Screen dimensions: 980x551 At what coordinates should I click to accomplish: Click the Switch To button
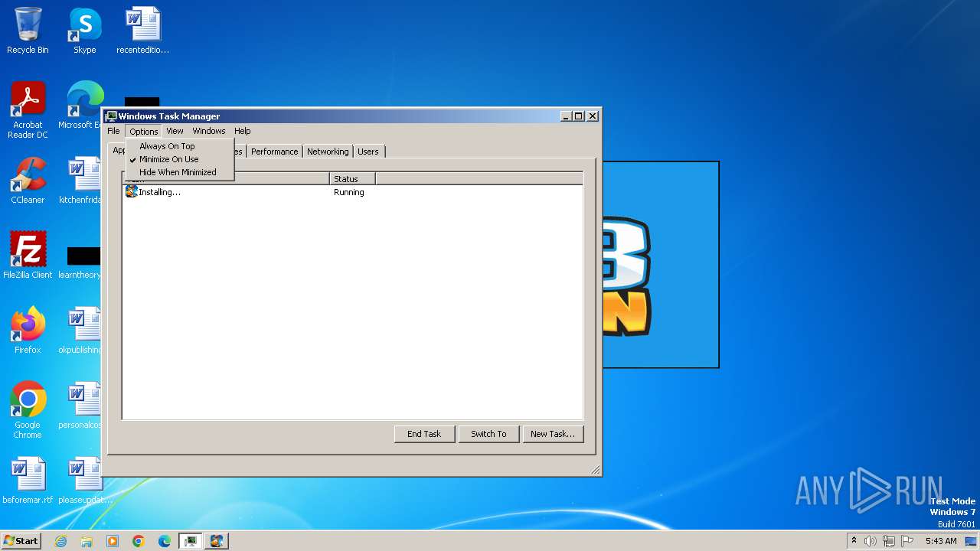pos(488,434)
